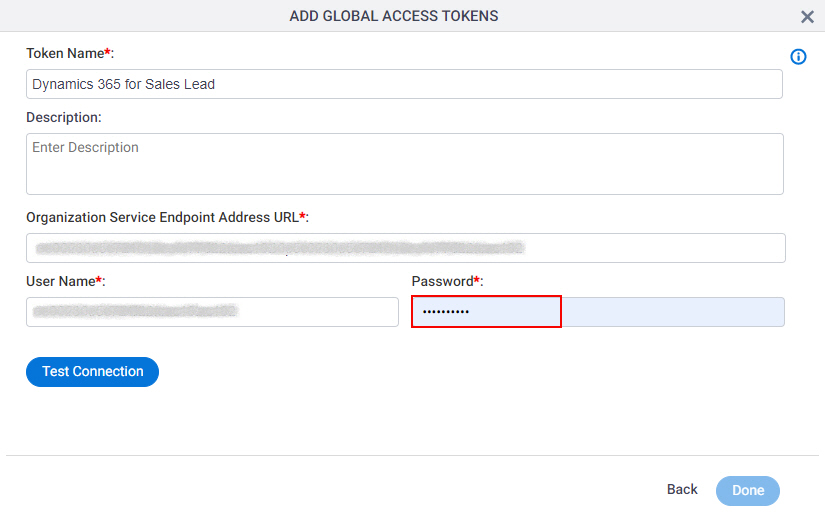Click the User Name input field
Image resolution: width=825 pixels, height=519 pixels.
(212, 312)
